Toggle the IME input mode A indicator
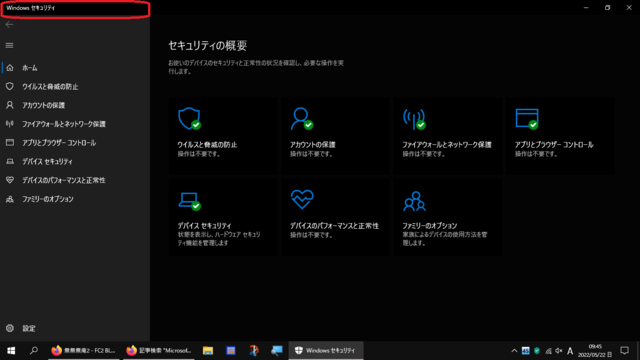Viewport: 640px width, 360px height. 570,351
